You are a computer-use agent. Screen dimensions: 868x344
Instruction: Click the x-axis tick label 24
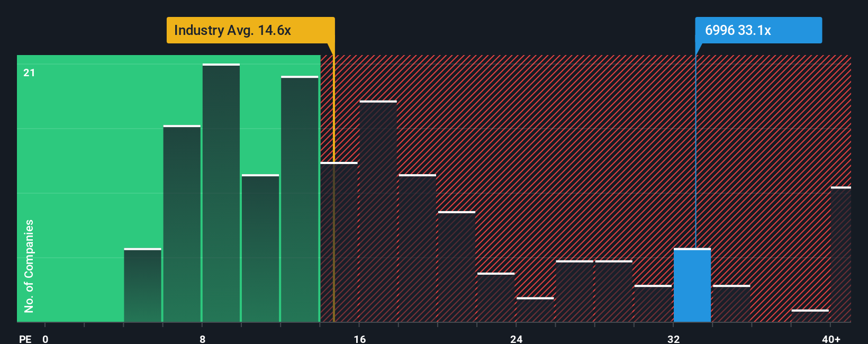[x=517, y=339]
